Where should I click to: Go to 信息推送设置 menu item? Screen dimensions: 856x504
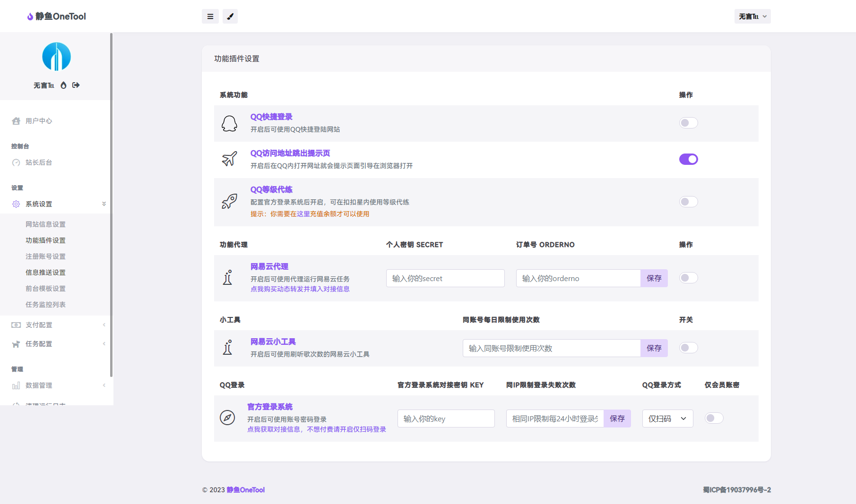[45, 273]
